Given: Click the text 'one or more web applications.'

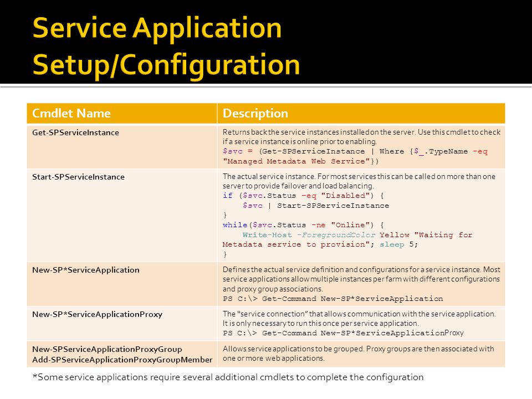Looking at the screenshot, I should 273,359.
